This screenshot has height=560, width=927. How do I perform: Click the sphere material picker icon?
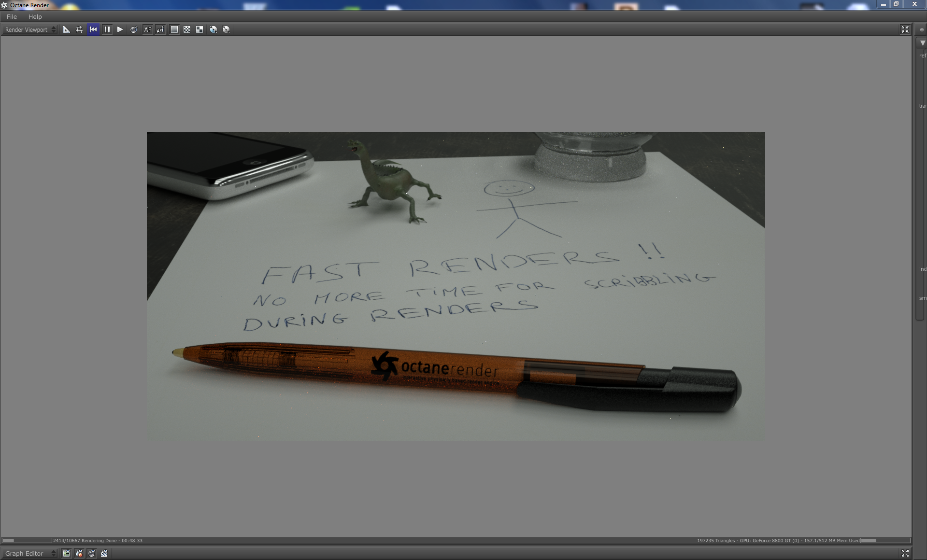tap(133, 29)
